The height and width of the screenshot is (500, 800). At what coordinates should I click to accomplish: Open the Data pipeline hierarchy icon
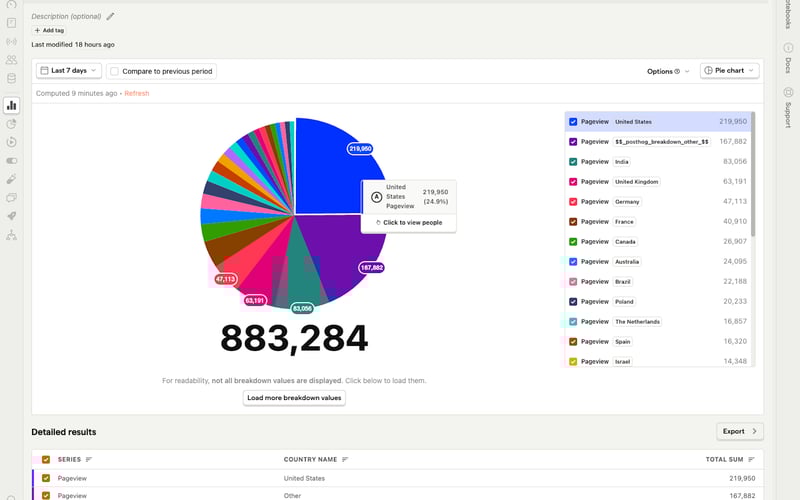(x=11, y=235)
